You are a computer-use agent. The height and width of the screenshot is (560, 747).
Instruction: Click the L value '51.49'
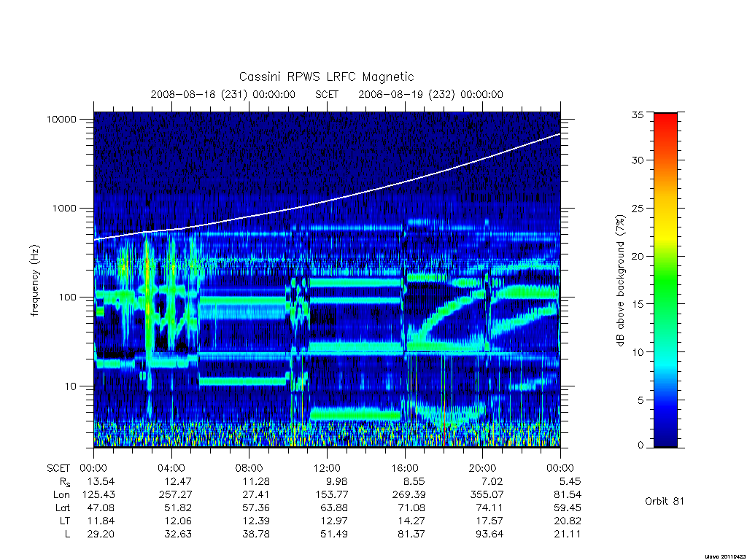click(334, 534)
